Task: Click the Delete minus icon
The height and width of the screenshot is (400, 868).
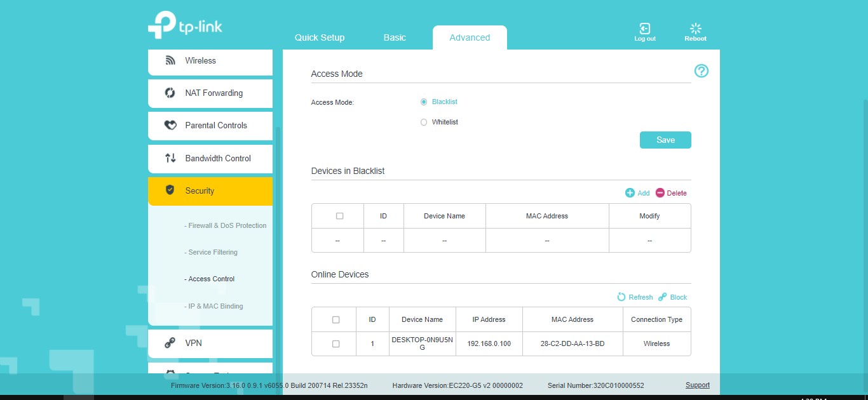Action: (x=660, y=193)
